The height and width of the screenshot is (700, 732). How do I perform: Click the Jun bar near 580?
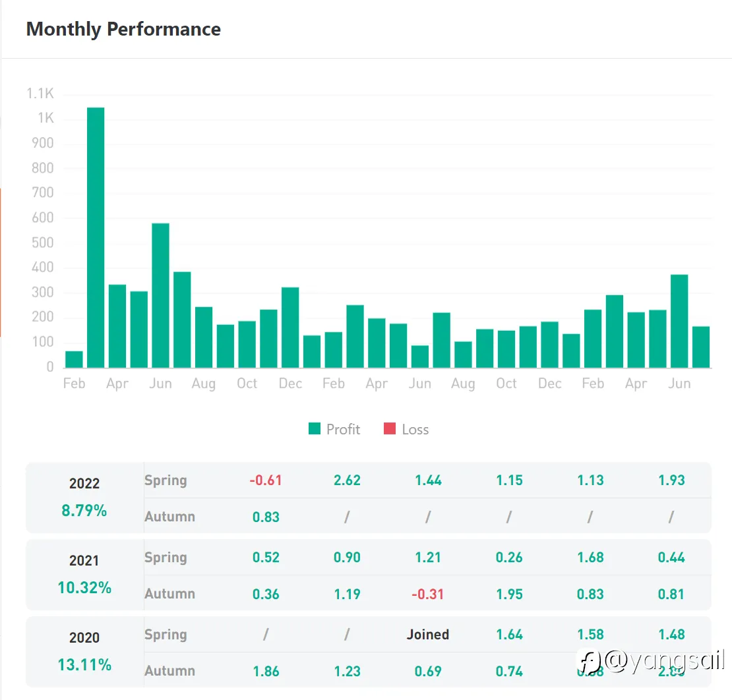160,295
